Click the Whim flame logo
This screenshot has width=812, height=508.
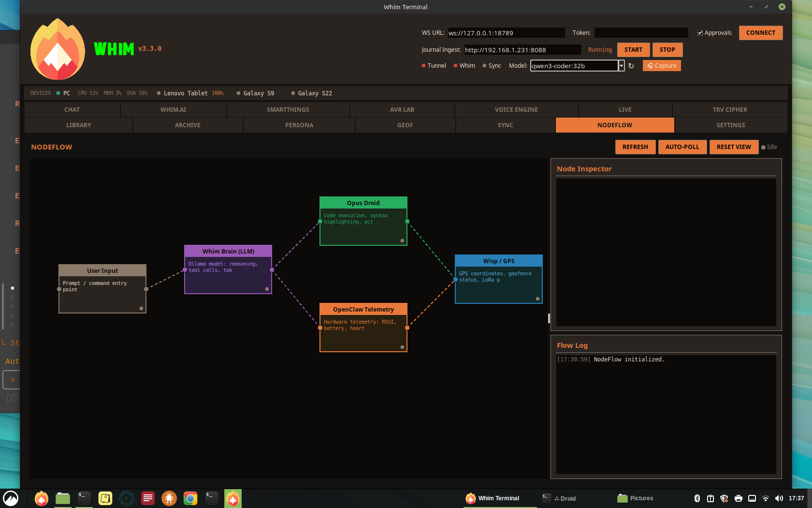pos(57,48)
